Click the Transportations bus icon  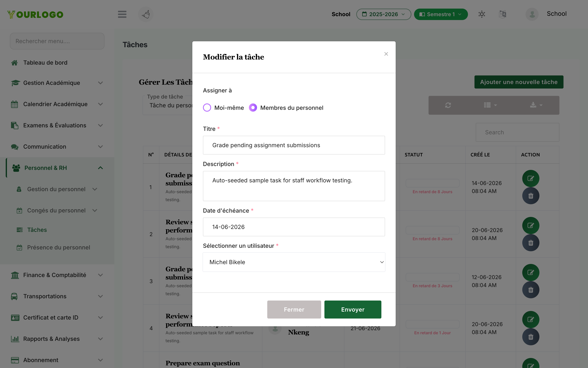(14, 296)
